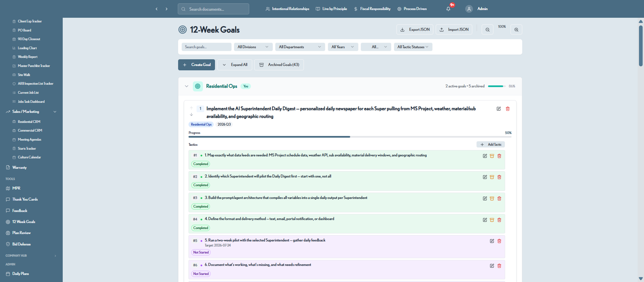Image resolution: width=644 pixels, height=282 pixels.
Task: Open the All Divisions dropdown
Action: pos(253,47)
